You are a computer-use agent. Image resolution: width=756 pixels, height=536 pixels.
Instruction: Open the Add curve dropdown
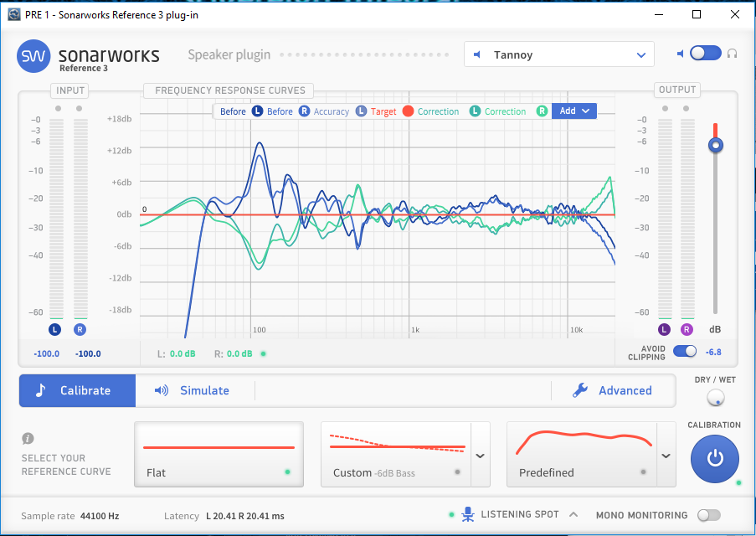[x=574, y=111]
